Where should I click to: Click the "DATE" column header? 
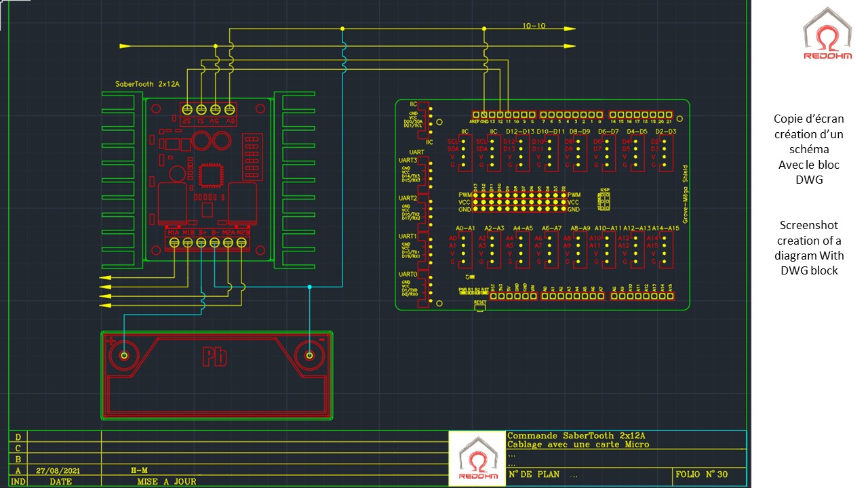point(60,482)
